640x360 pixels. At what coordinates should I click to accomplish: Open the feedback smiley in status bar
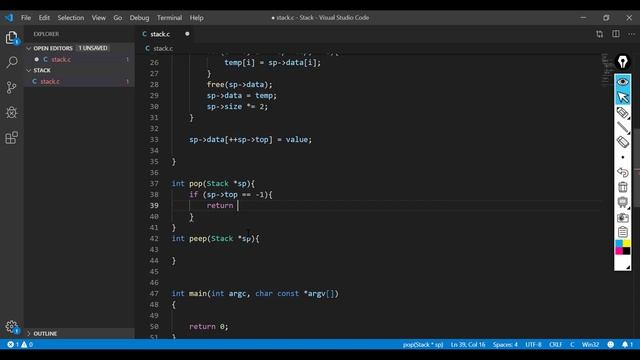point(610,344)
